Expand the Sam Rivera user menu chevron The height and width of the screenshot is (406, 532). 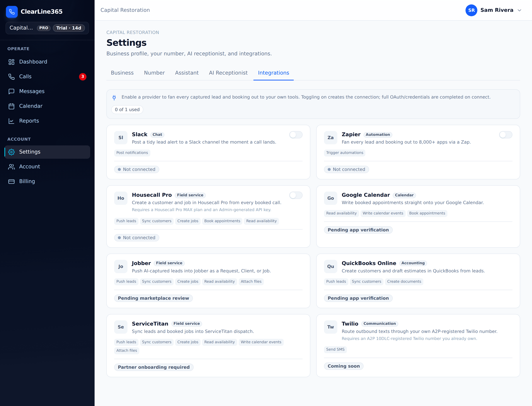(x=519, y=10)
